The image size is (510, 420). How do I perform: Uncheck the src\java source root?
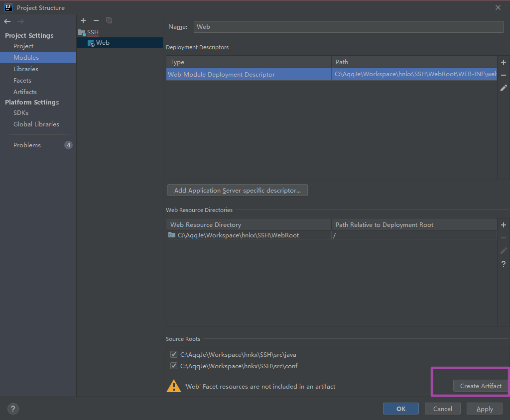point(174,354)
